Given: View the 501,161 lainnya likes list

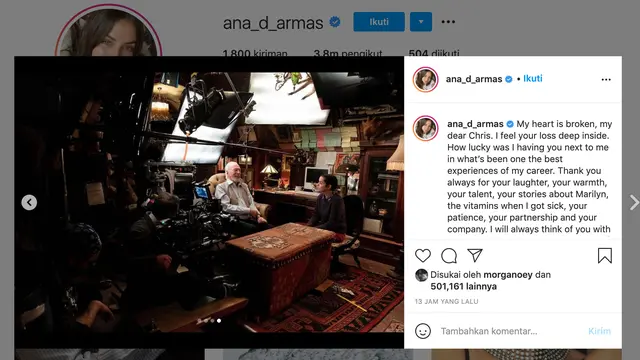Looking at the screenshot, I should coord(464,287).
